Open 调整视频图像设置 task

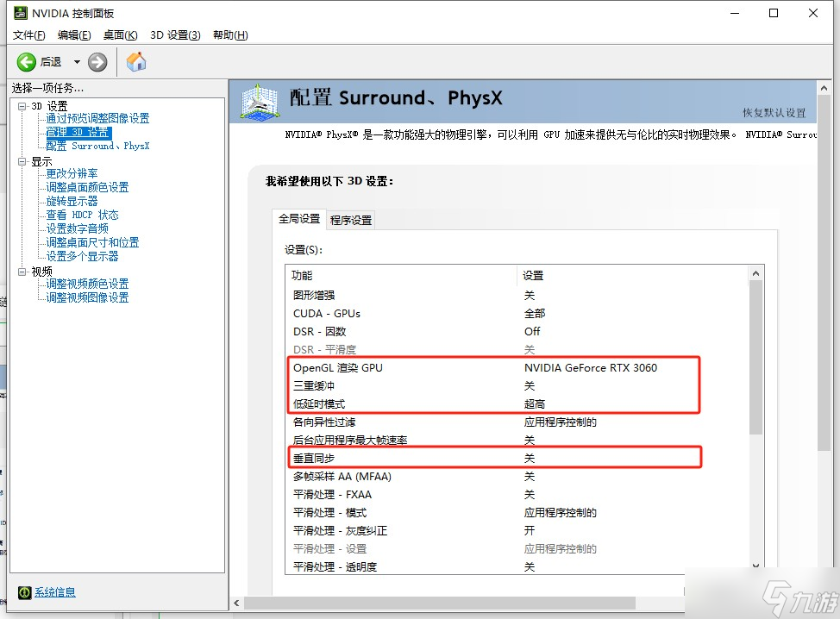coord(87,297)
